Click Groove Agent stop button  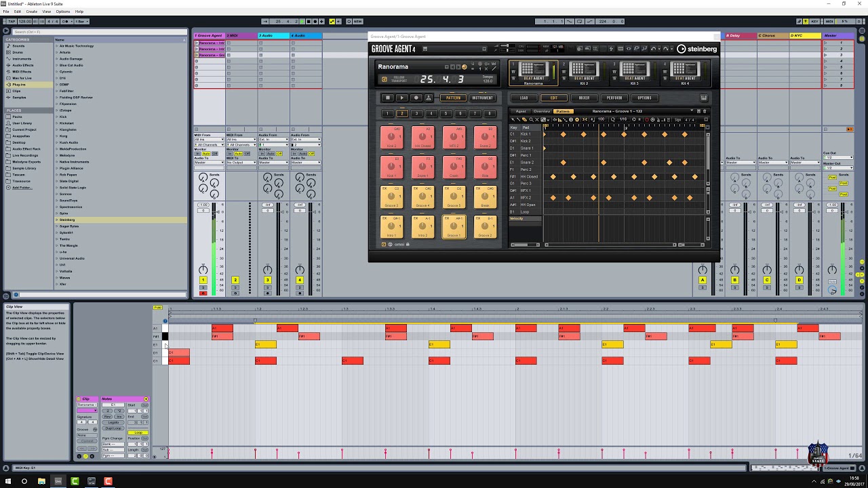[x=388, y=98]
